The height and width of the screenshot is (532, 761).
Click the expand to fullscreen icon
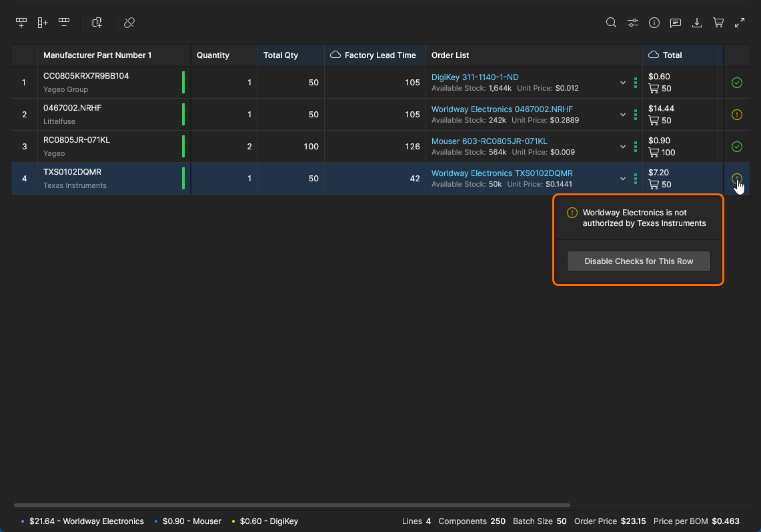pos(740,23)
